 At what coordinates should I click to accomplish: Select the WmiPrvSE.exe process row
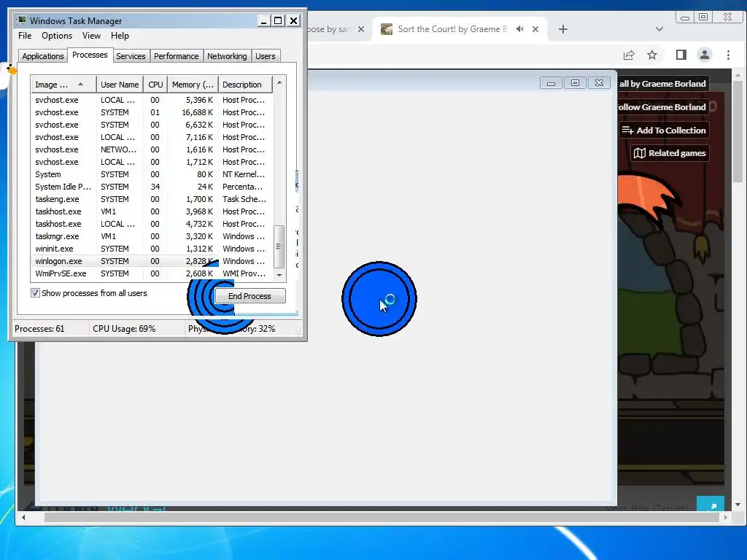152,273
